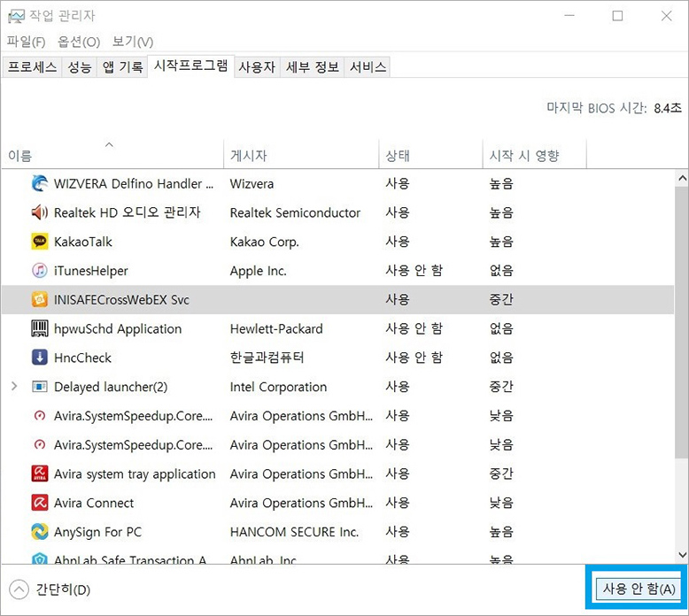Click the Avira Connect red icon
The width and height of the screenshot is (689, 616).
tap(40, 503)
